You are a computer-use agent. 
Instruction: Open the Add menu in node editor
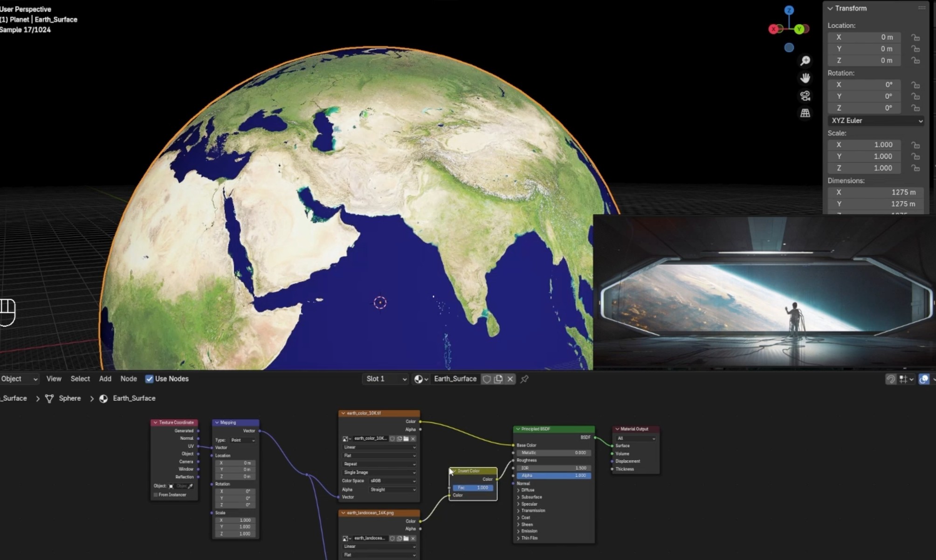(105, 379)
